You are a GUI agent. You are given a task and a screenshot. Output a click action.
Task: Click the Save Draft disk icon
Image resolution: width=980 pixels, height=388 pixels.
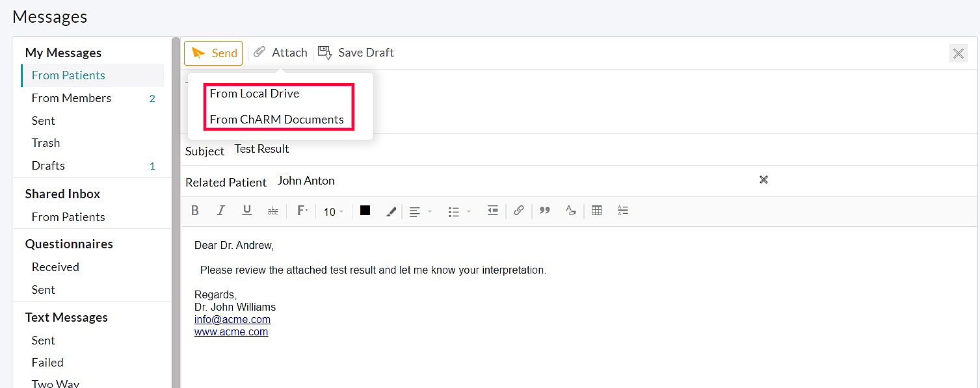click(324, 52)
